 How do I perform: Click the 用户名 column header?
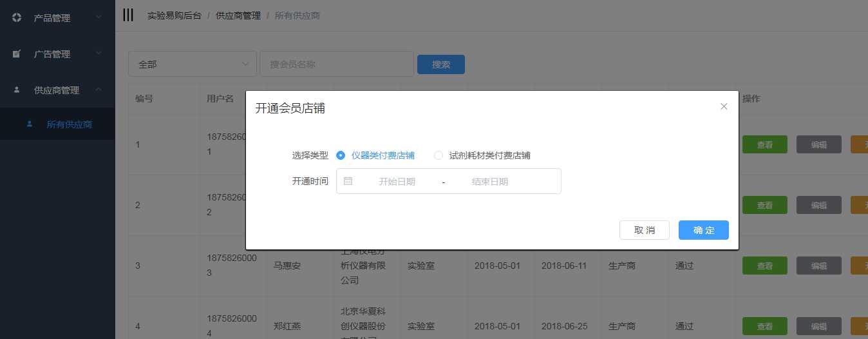click(x=220, y=99)
